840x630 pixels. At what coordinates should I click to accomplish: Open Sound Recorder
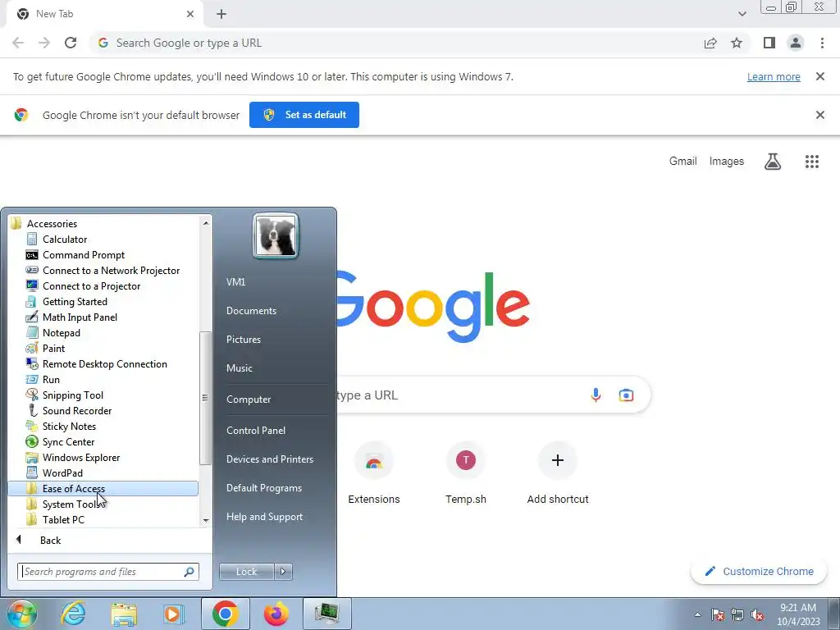click(76, 410)
